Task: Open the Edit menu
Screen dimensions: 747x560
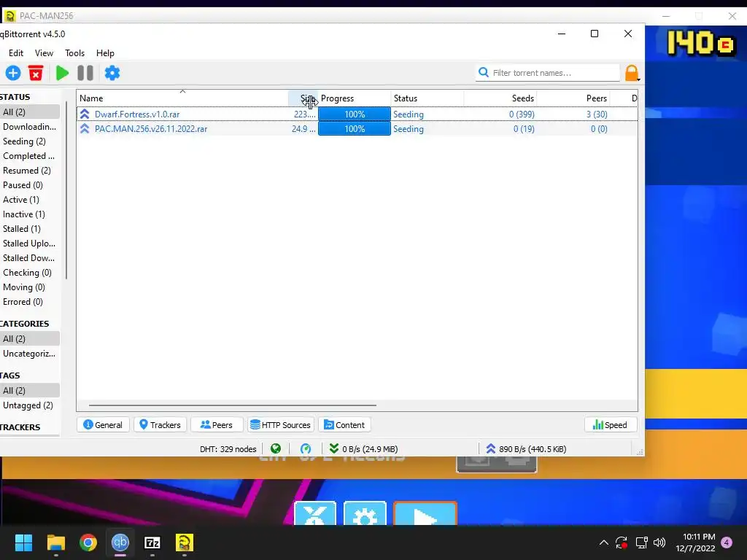Action: pyautogui.click(x=16, y=52)
